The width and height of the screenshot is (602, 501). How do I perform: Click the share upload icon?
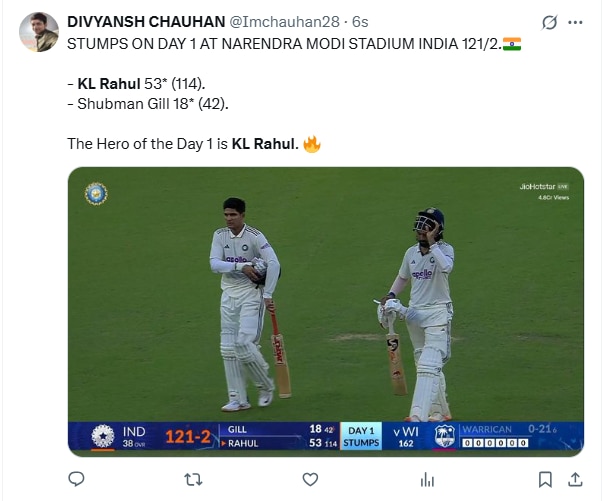574,480
